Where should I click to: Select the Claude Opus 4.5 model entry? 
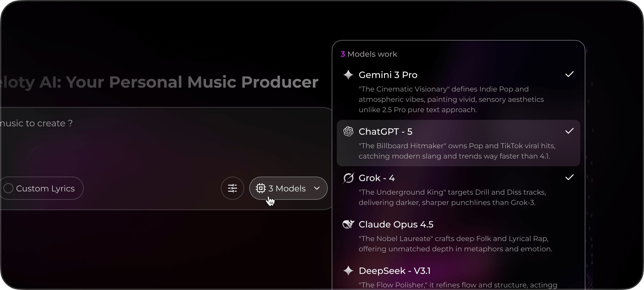click(459, 236)
